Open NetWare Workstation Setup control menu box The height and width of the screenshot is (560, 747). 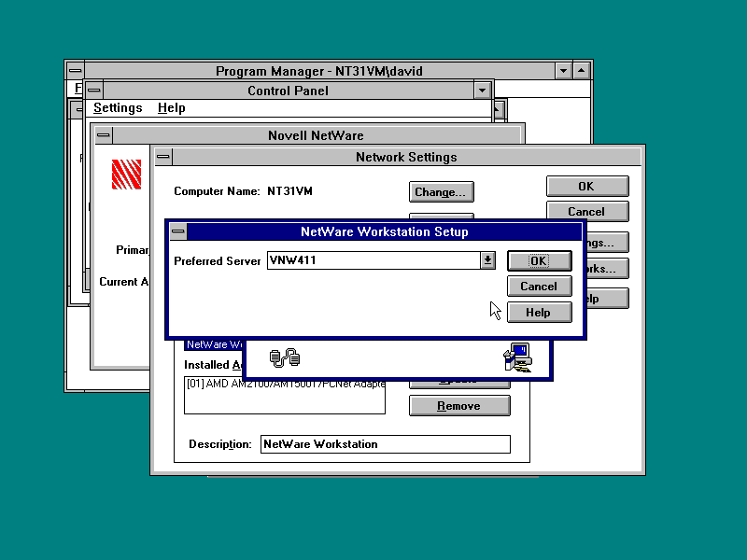click(178, 231)
